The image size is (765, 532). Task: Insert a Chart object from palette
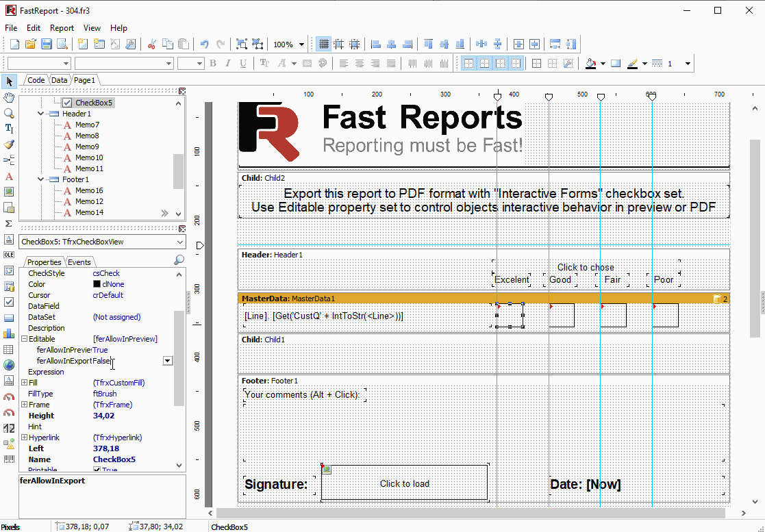(x=9, y=333)
